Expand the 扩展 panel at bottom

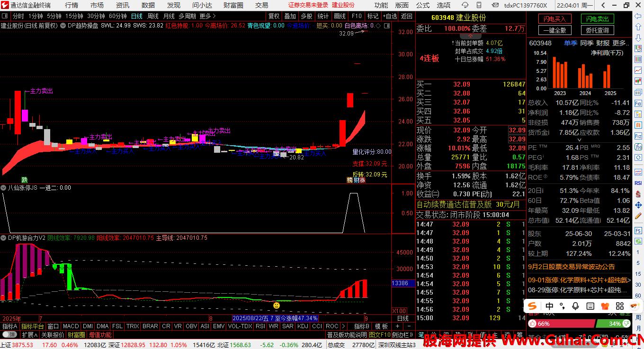coord(30,335)
